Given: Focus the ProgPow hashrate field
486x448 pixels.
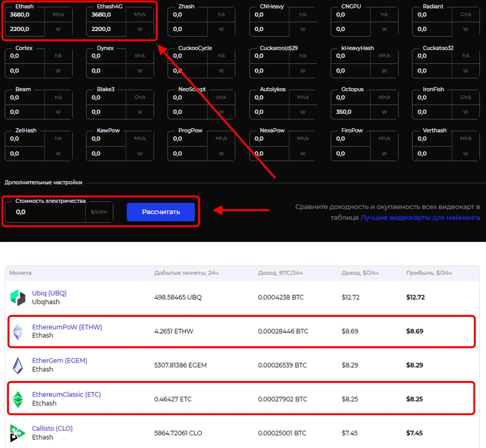Looking at the screenshot, I should 188,139.
